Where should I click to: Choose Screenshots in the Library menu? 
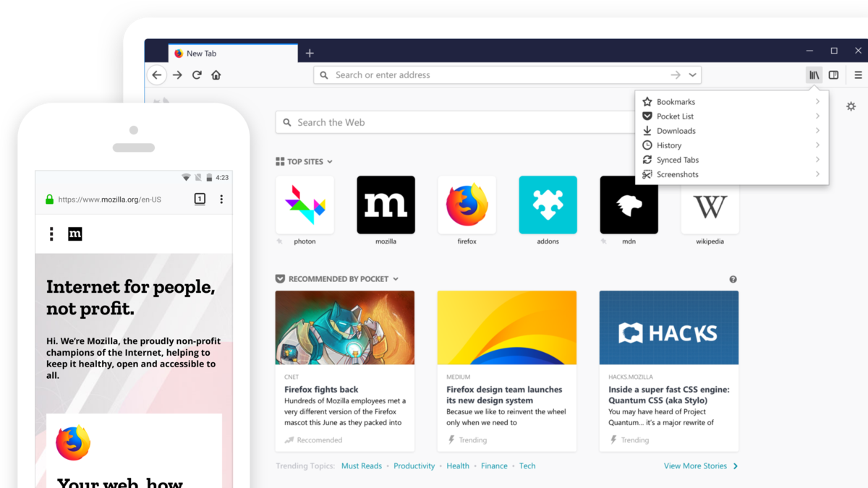pyautogui.click(x=677, y=174)
